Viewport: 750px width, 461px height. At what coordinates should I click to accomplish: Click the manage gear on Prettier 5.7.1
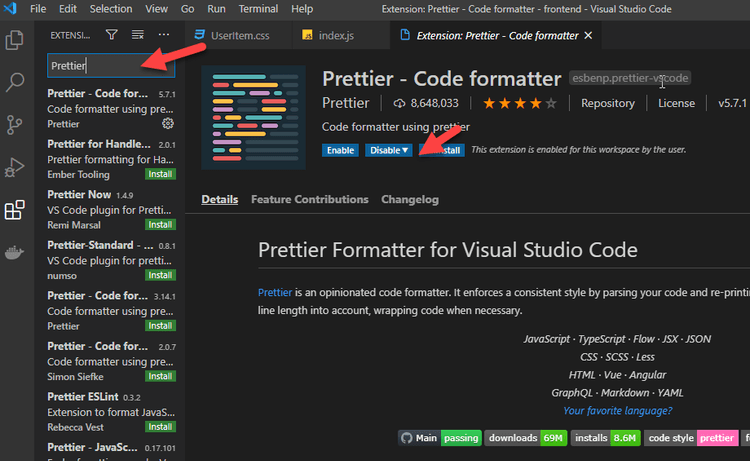point(167,124)
